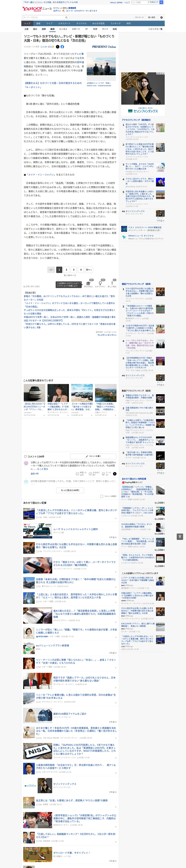Open the 136 comments count beside the date
Viewport: 186px width, 868px height.
coord(44,47)
